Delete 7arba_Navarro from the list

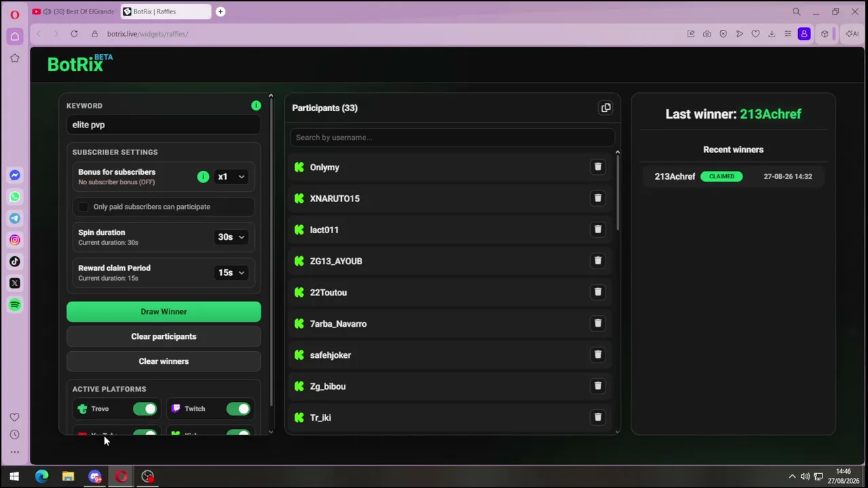597,323
